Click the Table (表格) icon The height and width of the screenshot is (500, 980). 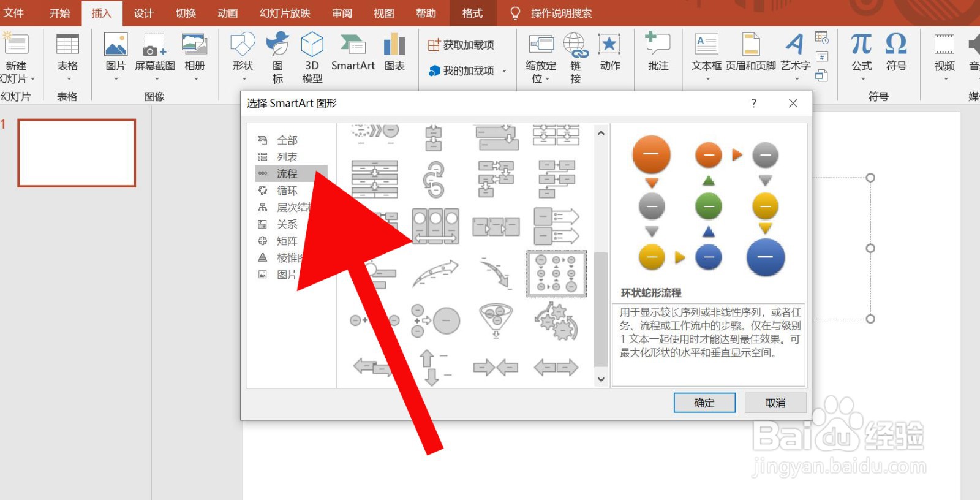[x=67, y=44]
